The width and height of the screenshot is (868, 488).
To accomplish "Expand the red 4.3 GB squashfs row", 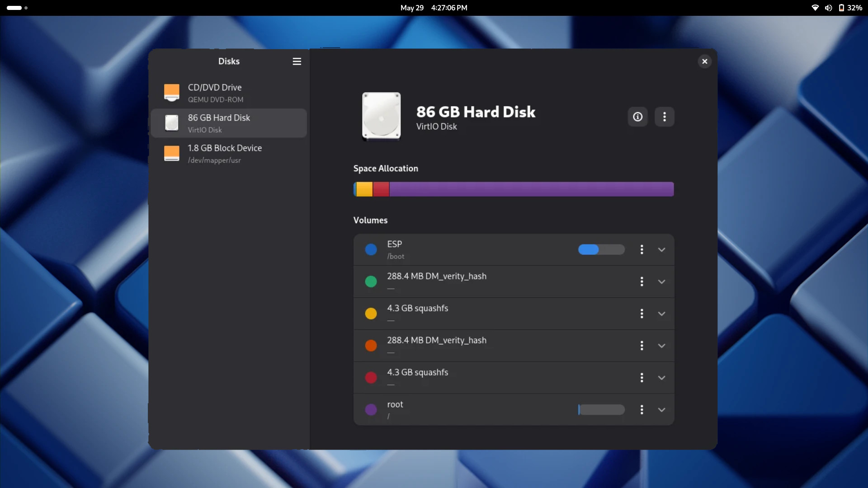I will pos(661,378).
